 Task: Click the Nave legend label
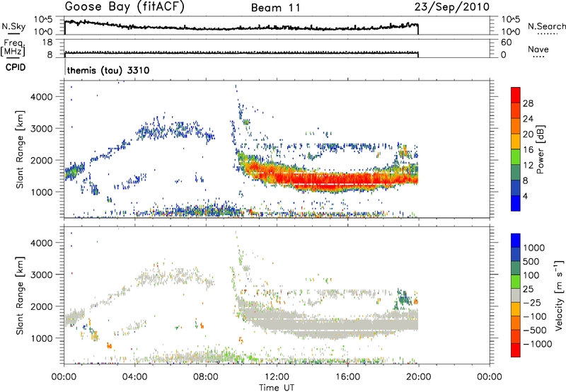pyautogui.click(x=538, y=50)
